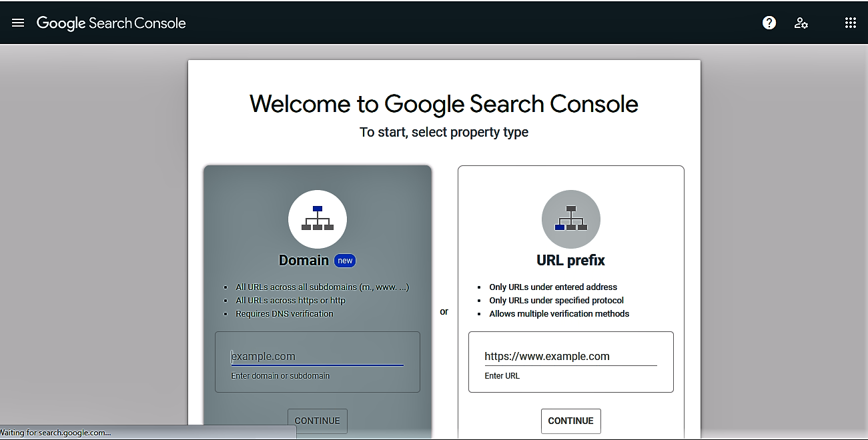The image size is (868, 440).
Task: Click 'Allows multiple verification methods' text
Action: pyautogui.click(x=559, y=313)
